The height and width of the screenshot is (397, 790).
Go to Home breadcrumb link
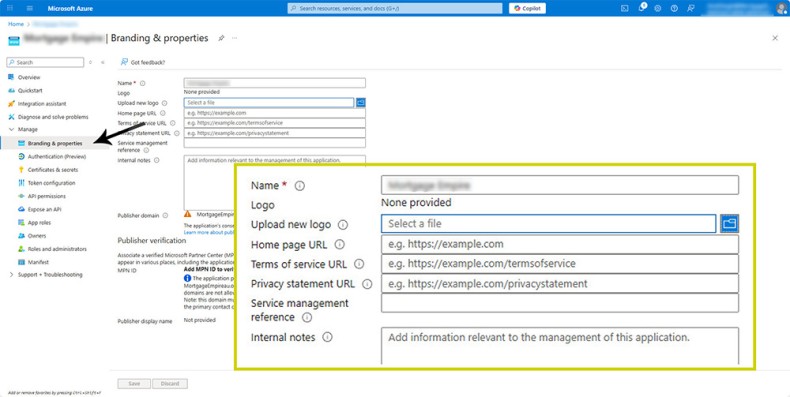pos(16,24)
